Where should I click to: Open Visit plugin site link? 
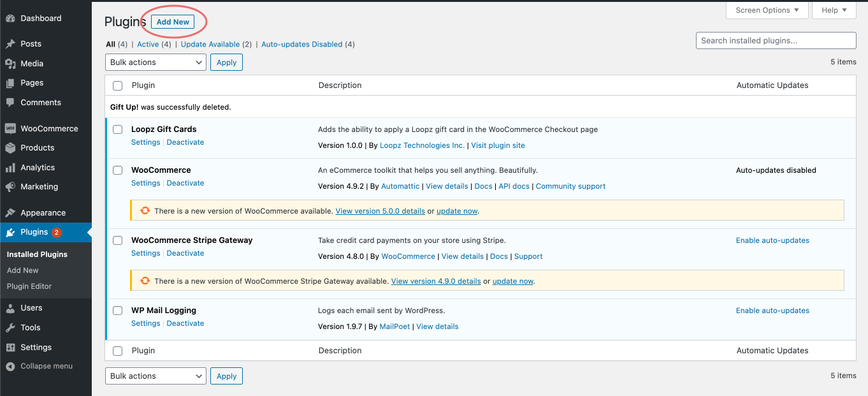click(498, 145)
